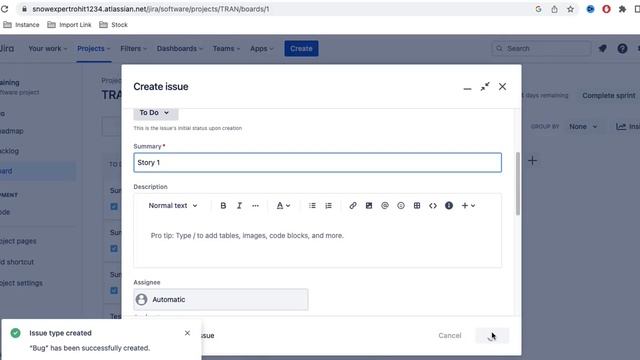Insert a numbered list
640x360 pixels.
pos(328,206)
